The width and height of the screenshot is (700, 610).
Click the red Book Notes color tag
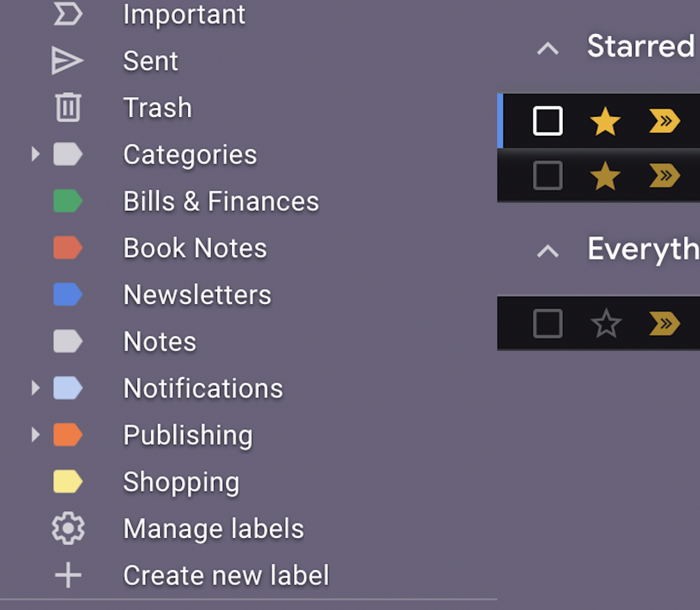click(68, 248)
